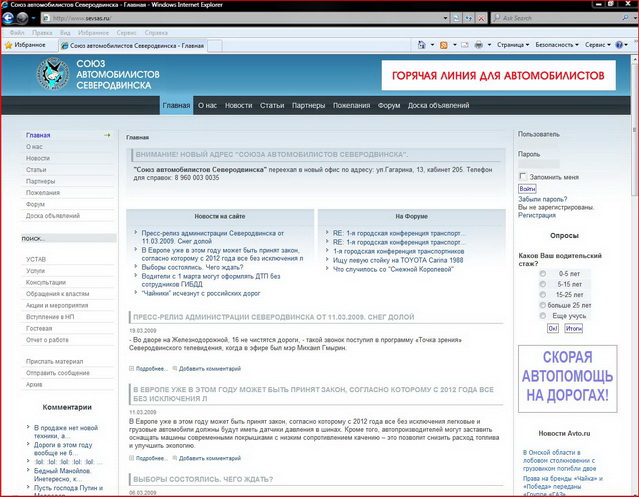Open the Вид menu
The height and width of the screenshot is (497, 639).
[65, 33]
